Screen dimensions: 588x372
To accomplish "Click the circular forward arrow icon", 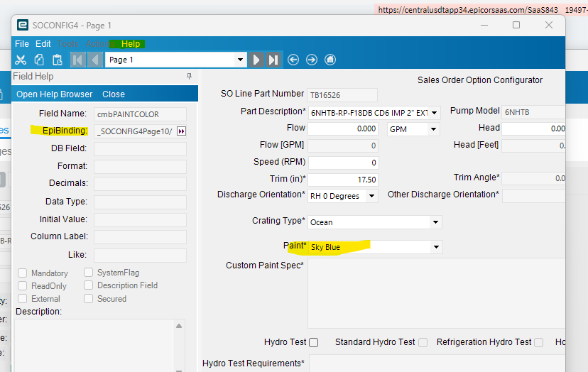I will coord(312,60).
